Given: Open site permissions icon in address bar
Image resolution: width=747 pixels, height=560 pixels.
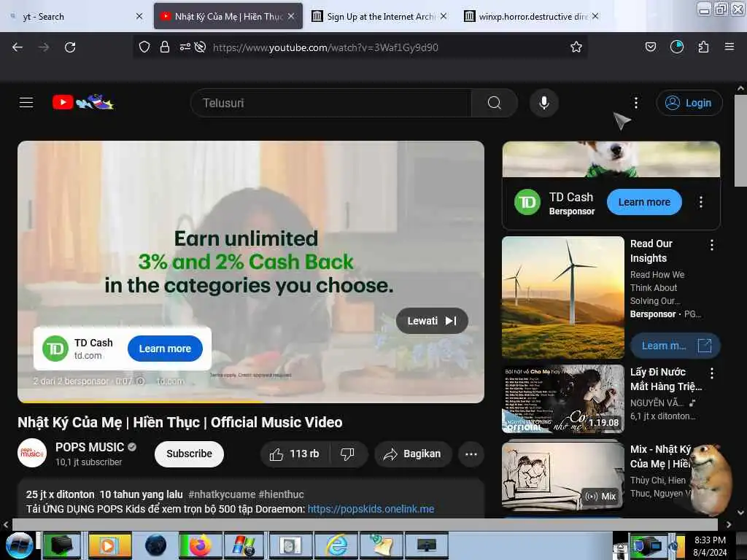Looking at the screenshot, I should coord(185,47).
